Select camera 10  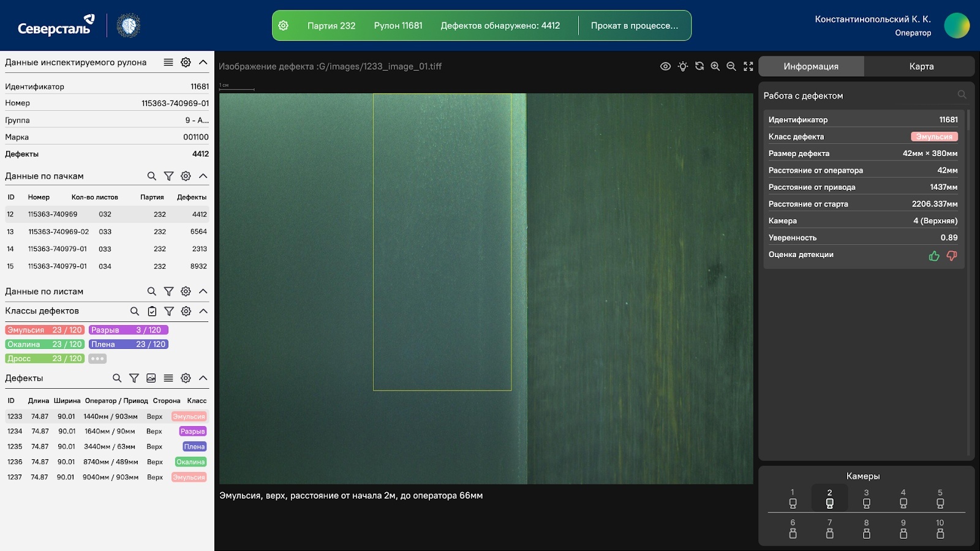click(940, 529)
